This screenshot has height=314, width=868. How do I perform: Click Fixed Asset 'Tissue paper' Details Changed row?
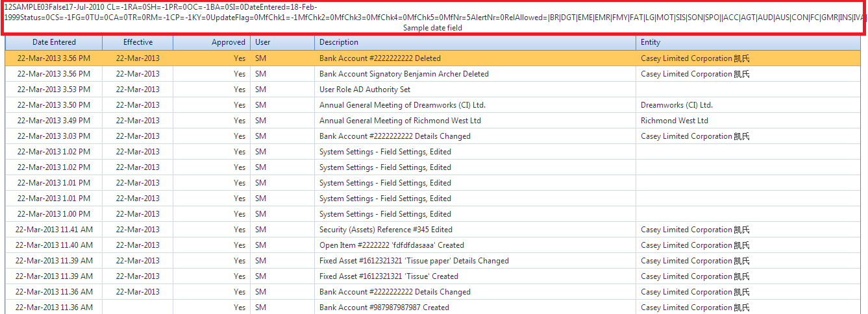pos(414,261)
